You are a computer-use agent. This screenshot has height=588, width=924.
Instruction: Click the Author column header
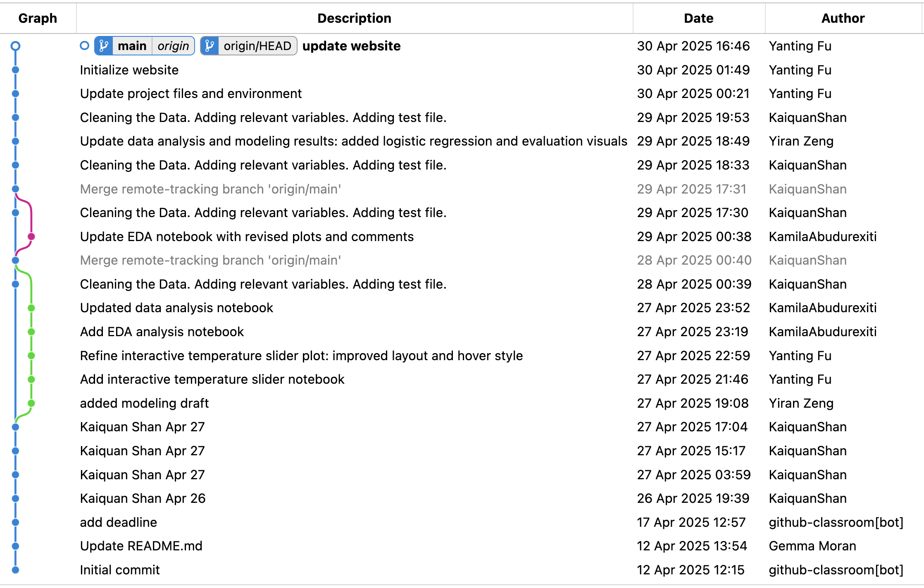[x=843, y=18]
